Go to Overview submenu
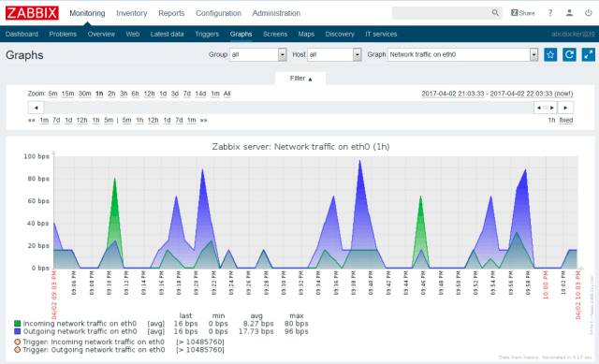This screenshot has width=599, height=364. click(101, 34)
